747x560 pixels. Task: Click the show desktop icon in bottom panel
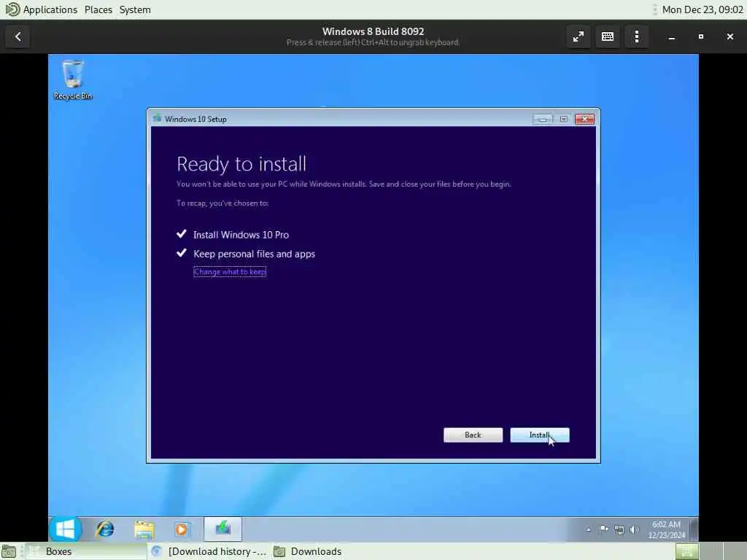tap(9, 551)
